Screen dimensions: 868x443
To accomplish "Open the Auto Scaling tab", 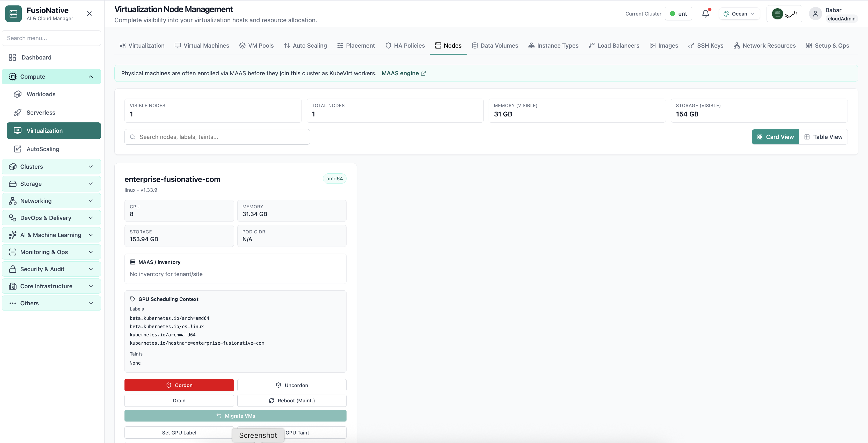I will pyautogui.click(x=305, y=46).
